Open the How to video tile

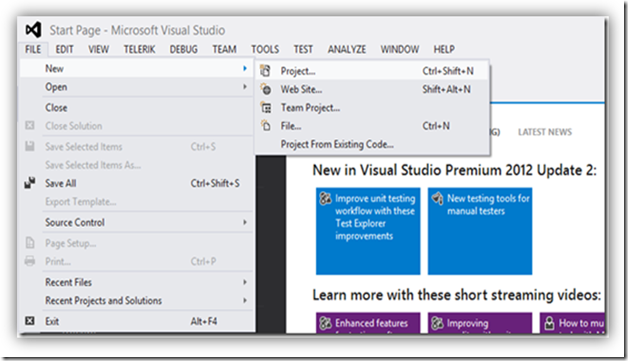(x=572, y=323)
